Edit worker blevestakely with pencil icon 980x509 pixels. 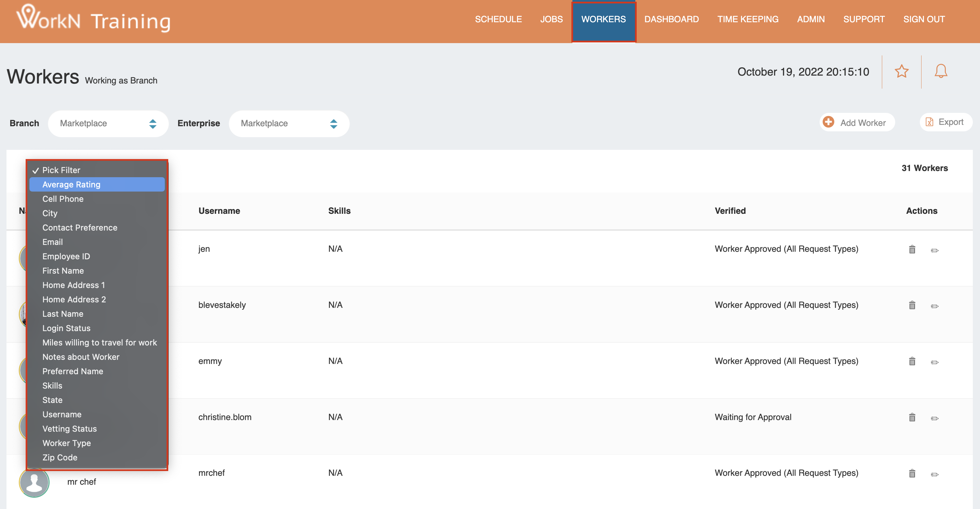(x=934, y=306)
